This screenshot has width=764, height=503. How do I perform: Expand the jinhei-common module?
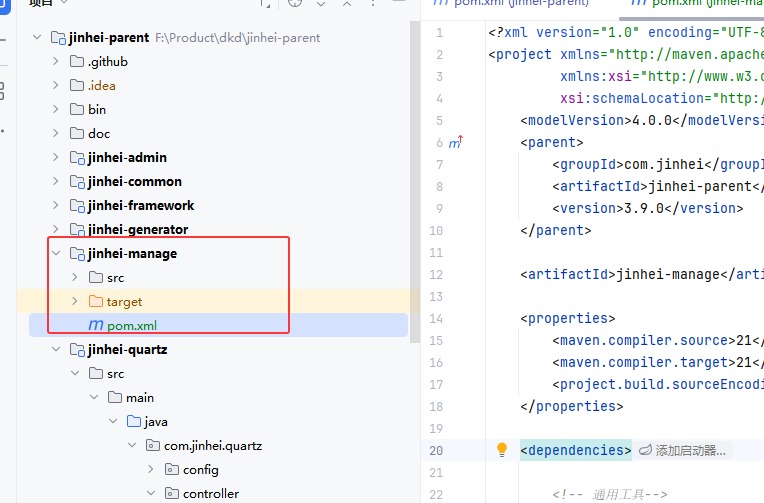coord(56,181)
